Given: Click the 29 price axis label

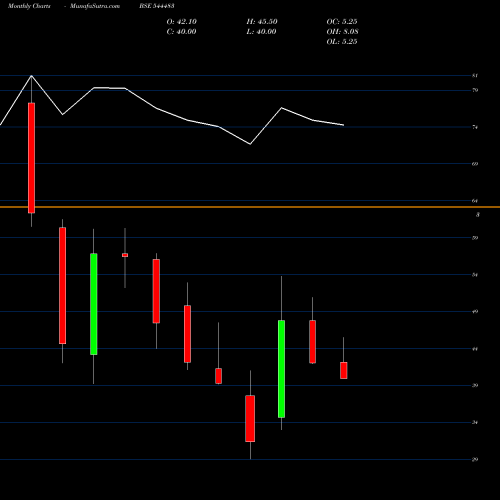Looking at the screenshot, I should point(475,459).
